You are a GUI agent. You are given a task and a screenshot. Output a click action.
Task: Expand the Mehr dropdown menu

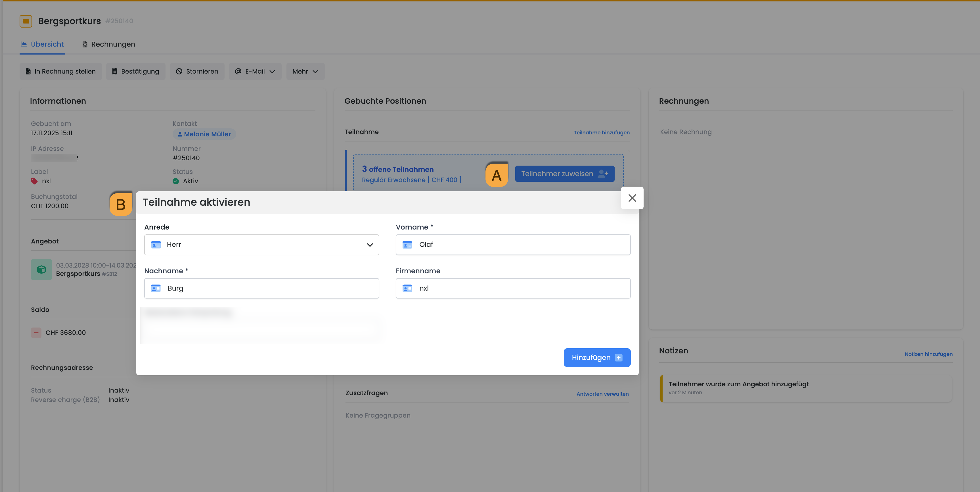(x=305, y=71)
